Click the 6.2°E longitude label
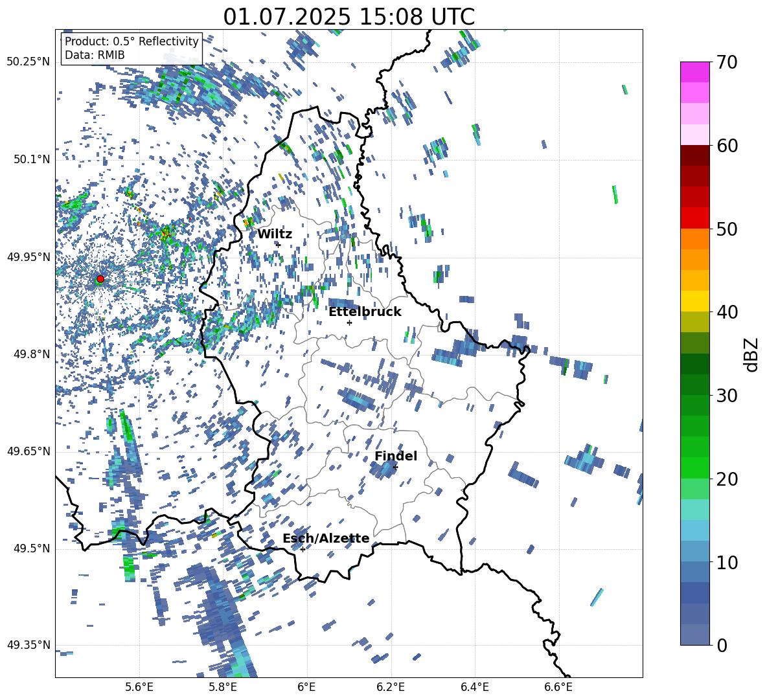The width and height of the screenshot is (767, 700). (x=391, y=687)
